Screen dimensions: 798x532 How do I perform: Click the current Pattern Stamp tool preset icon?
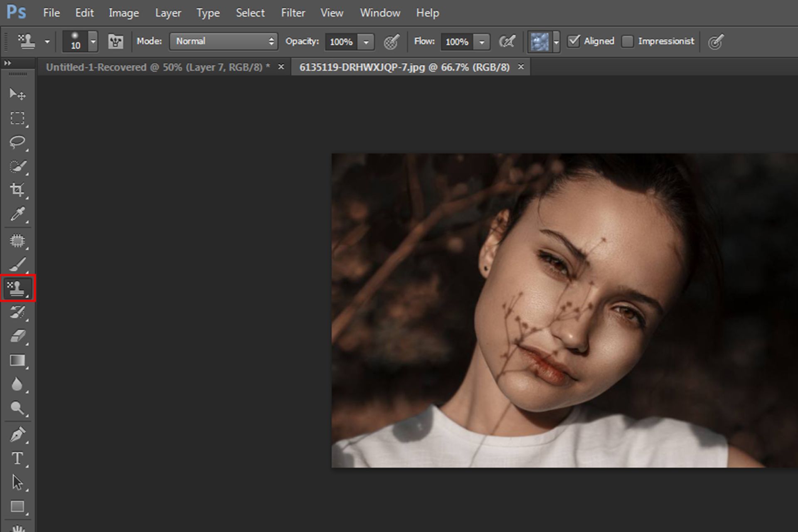(26, 41)
